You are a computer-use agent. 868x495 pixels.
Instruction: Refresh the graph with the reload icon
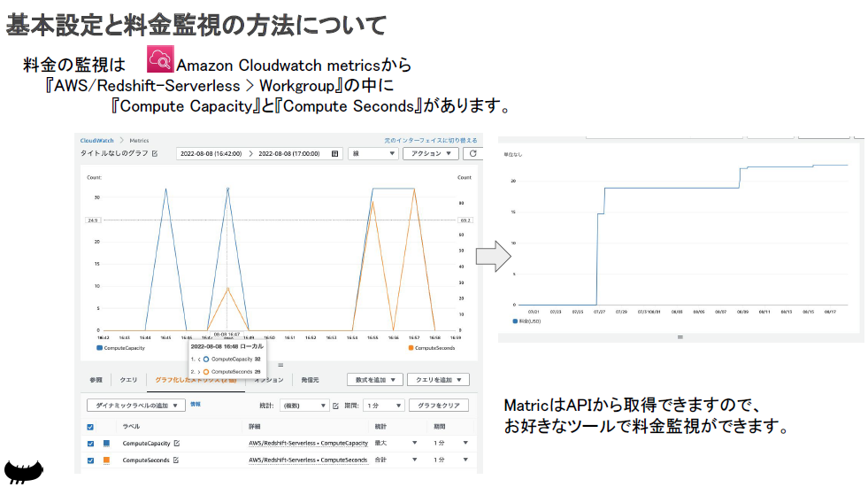pyautogui.click(x=472, y=153)
